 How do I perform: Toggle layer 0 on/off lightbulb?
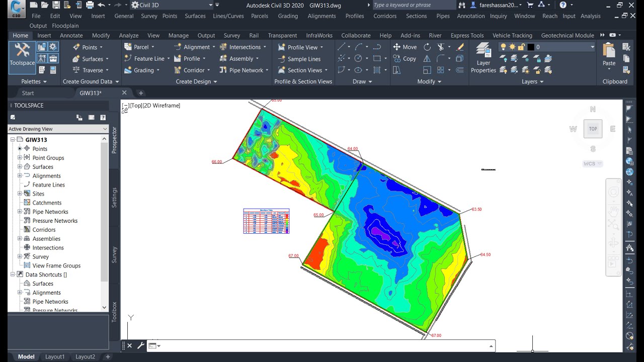(503, 47)
